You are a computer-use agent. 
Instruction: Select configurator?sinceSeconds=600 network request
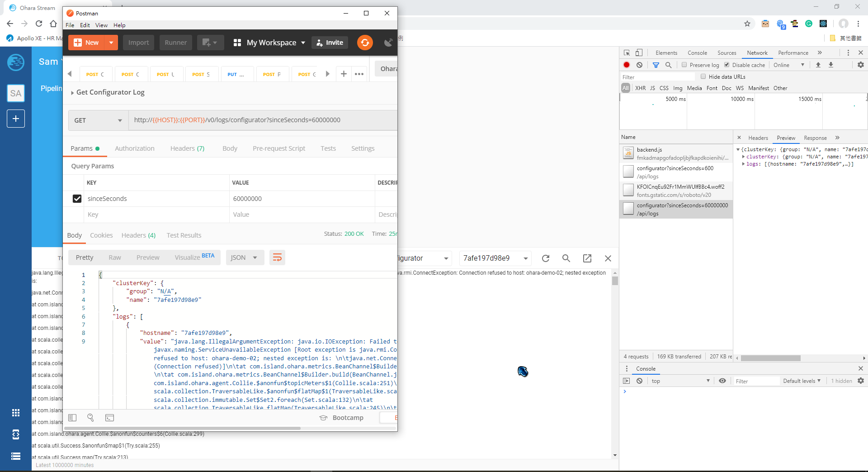point(676,172)
